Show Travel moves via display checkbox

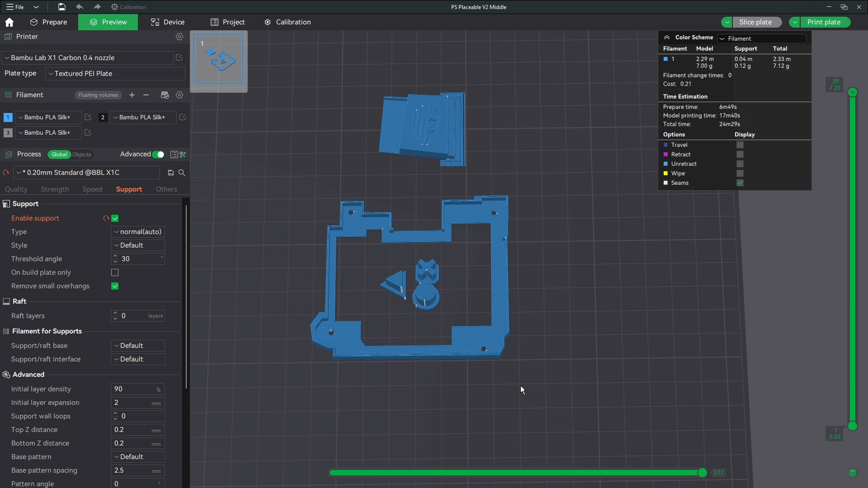coord(740,145)
